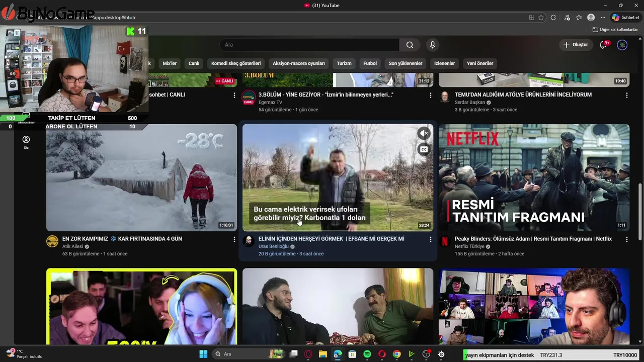Open the YouTube account avatar menu
Viewport: 644px width, 362px height.
(622, 45)
